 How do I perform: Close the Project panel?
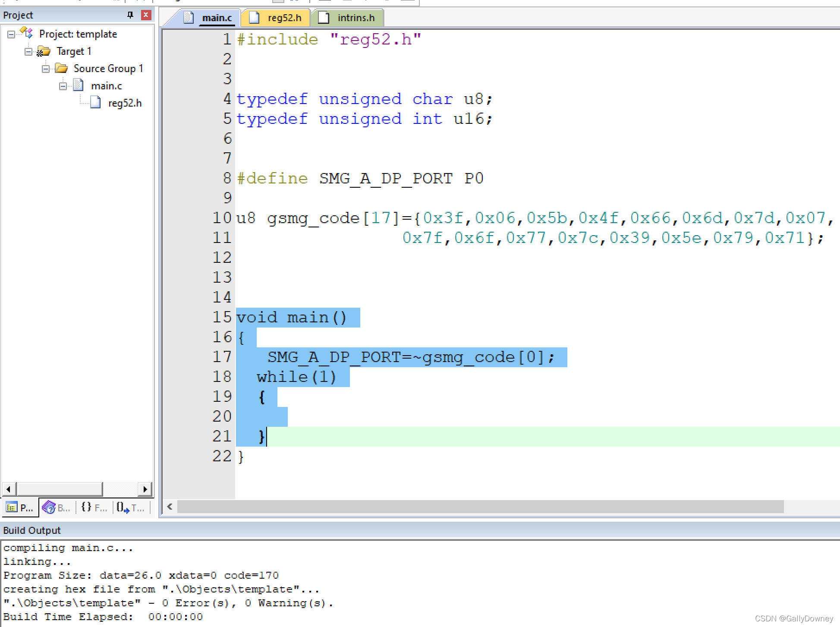pyautogui.click(x=146, y=15)
